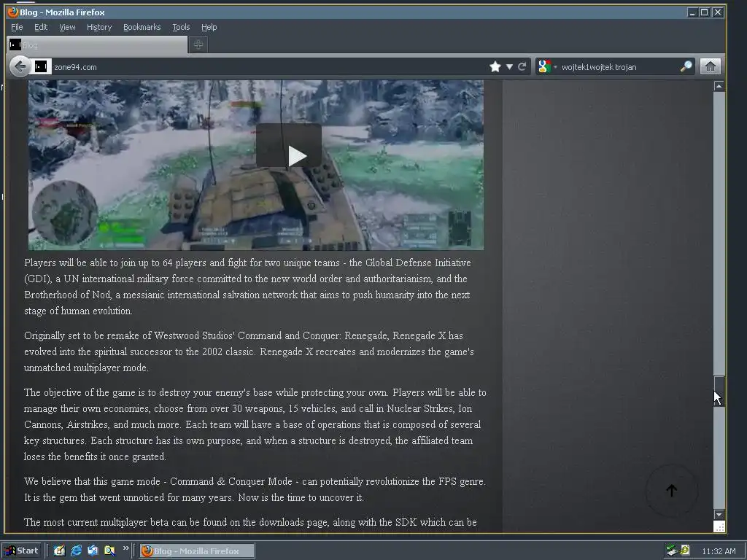Click Blog - Mozilla Firefox taskbar button
The width and height of the screenshot is (747, 560).
(197, 551)
